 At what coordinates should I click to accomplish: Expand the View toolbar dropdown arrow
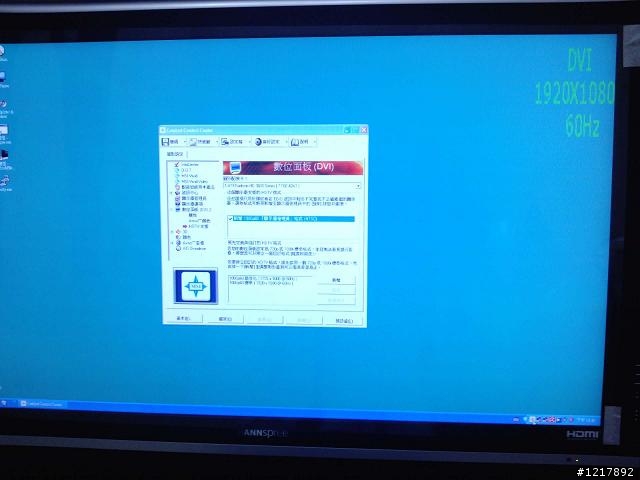click(185, 142)
